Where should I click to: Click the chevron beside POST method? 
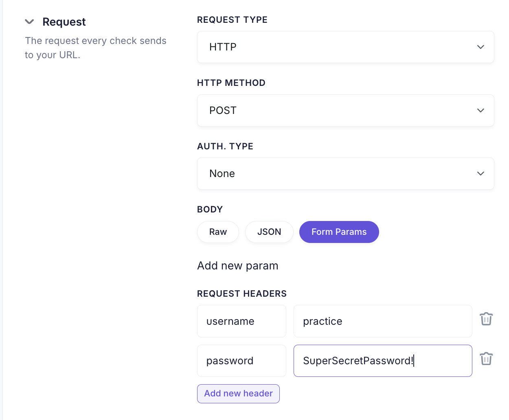click(480, 111)
